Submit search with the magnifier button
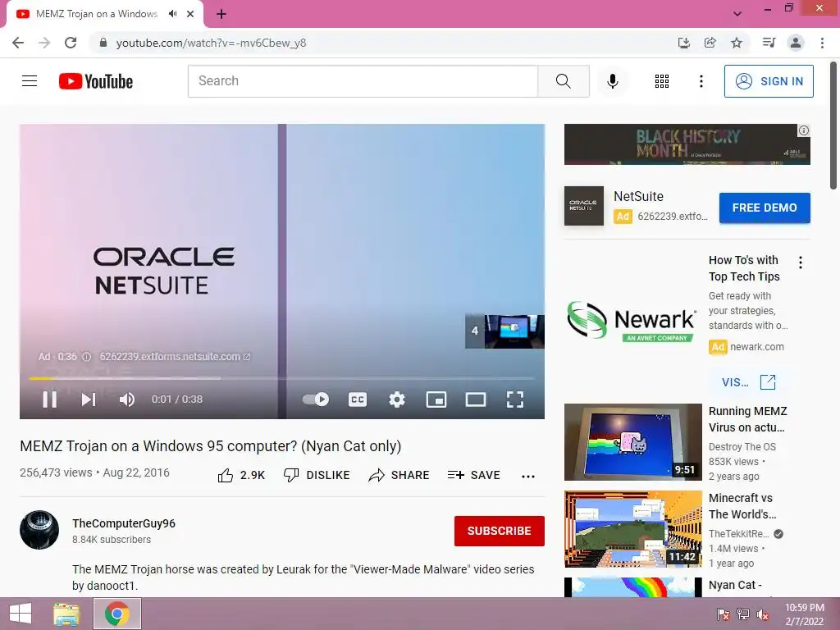The image size is (840, 630). [563, 81]
